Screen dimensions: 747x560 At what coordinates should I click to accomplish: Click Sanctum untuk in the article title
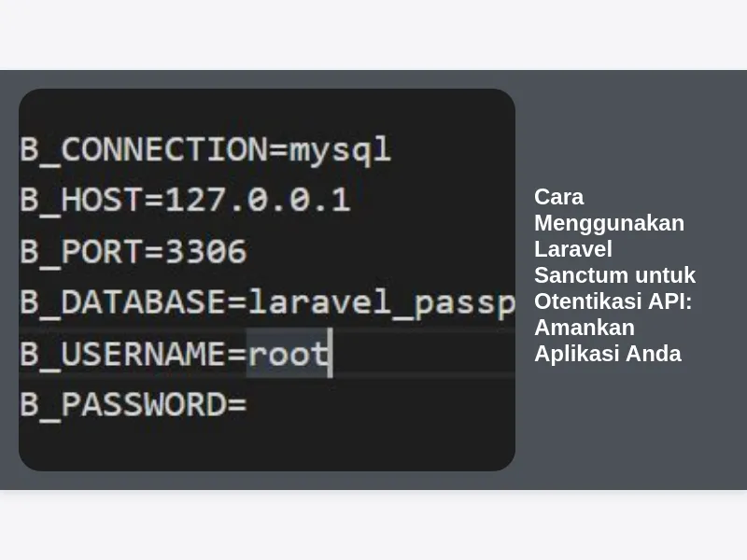[x=615, y=275]
